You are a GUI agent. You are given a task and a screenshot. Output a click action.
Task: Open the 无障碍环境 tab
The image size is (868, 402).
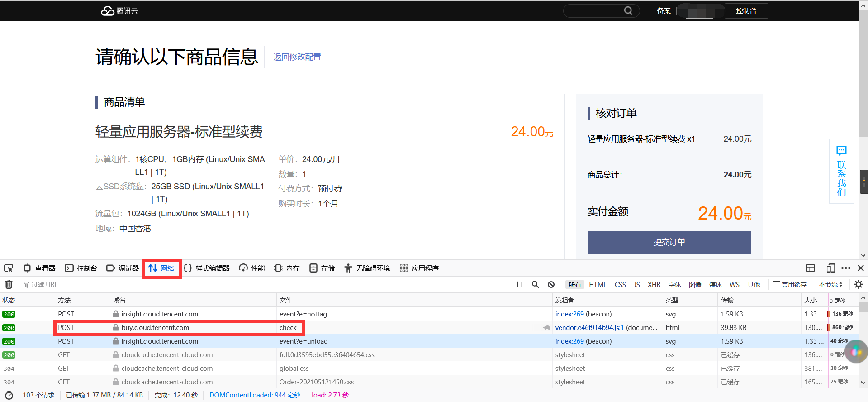pyautogui.click(x=367, y=268)
